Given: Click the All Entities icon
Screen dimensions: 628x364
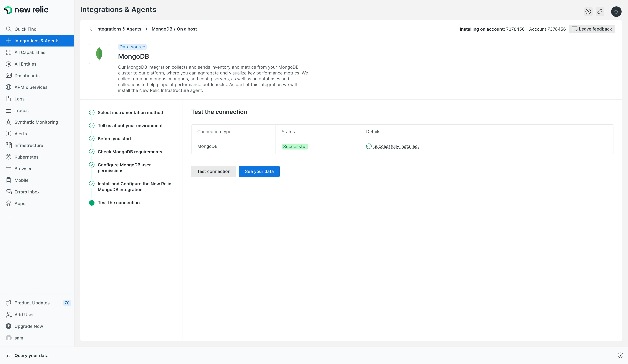Looking at the screenshot, I should point(9,64).
